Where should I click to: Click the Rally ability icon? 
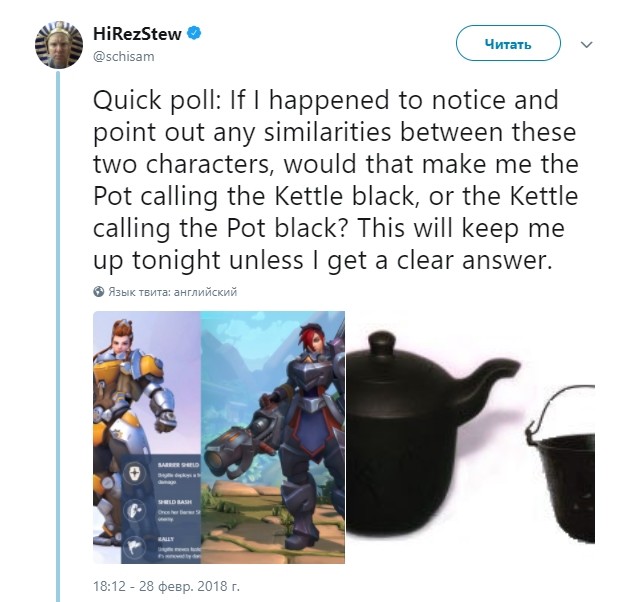coord(135,547)
